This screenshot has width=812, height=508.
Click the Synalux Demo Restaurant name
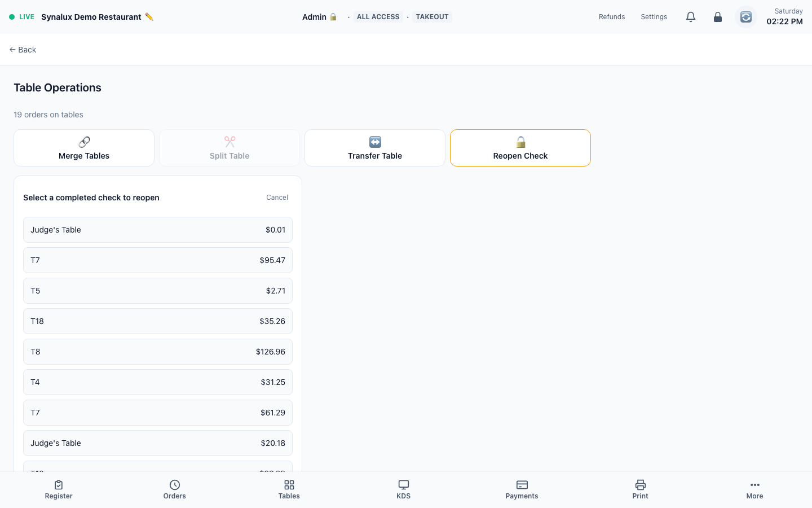[x=91, y=17]
